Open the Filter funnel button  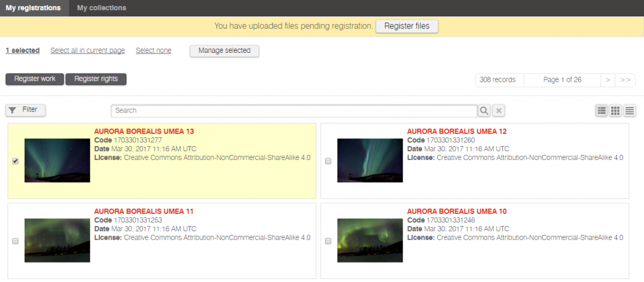tap(26, 110)
